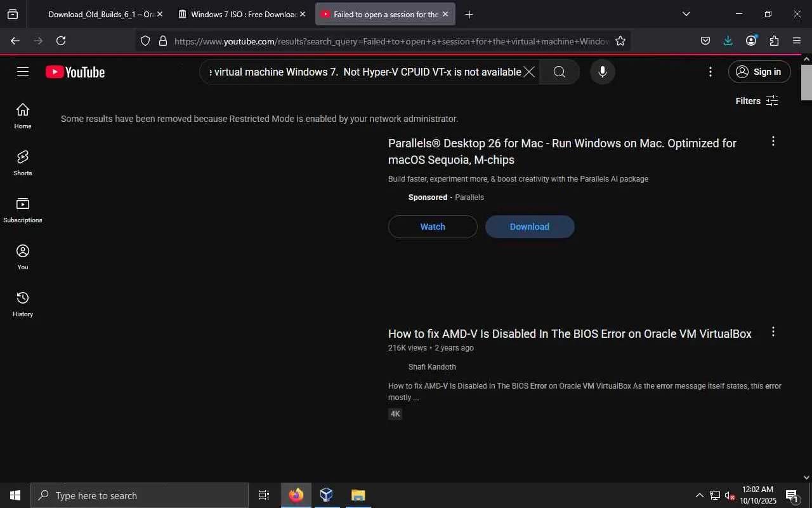The image size is (812, 508).
Task: Click the Windows taskbar search box
Action: [140, 495]
